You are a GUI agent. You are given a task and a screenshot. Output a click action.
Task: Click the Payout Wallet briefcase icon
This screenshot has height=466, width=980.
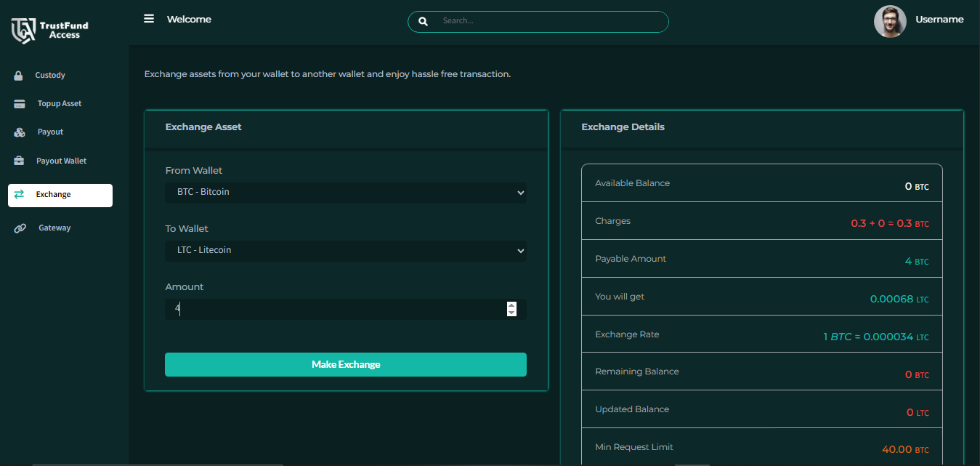click(x=19, y=161)
